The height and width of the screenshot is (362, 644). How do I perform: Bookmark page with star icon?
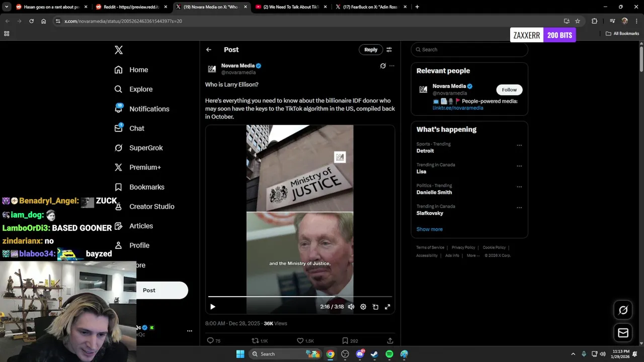click(x=578, y=21)
